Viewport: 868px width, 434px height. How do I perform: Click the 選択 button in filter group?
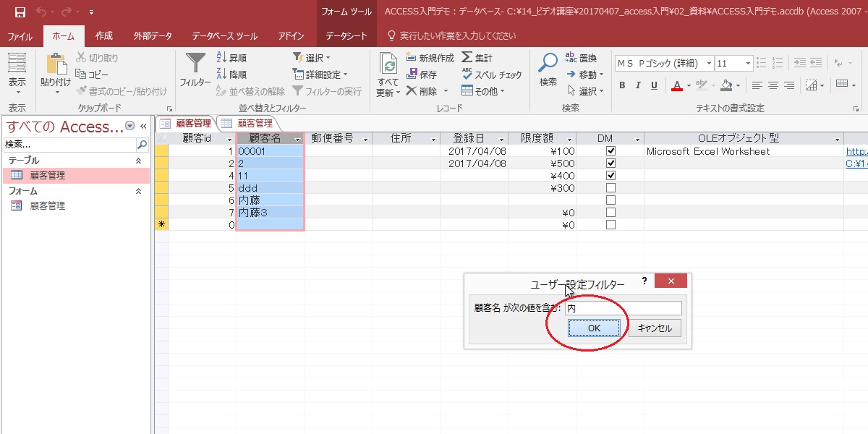click(312, 58)
